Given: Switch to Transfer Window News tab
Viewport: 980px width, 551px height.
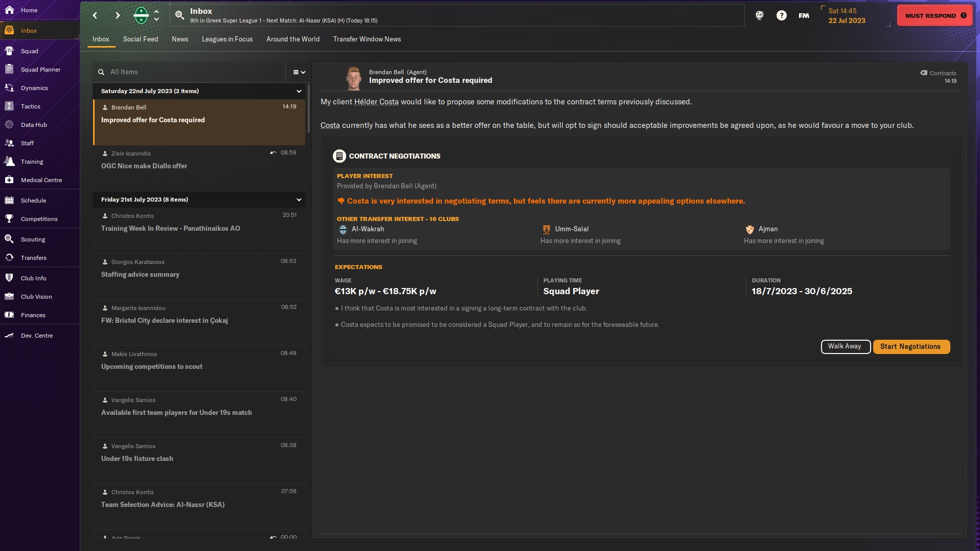Looking at the screenshot, I should point(367,39).
